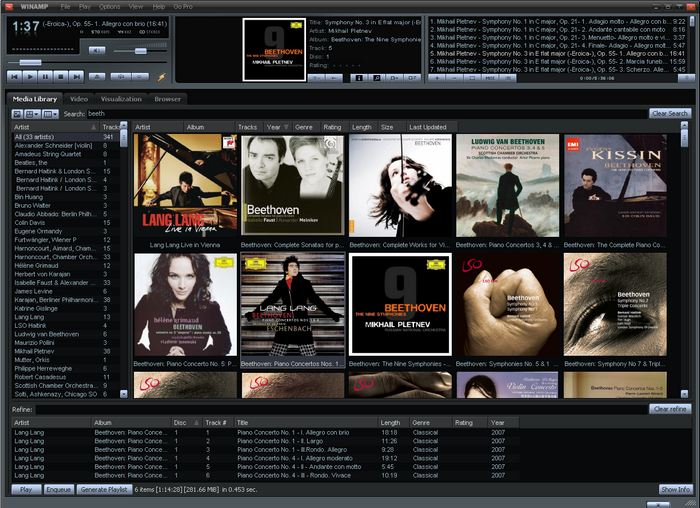Click the Refine input field

341,409
